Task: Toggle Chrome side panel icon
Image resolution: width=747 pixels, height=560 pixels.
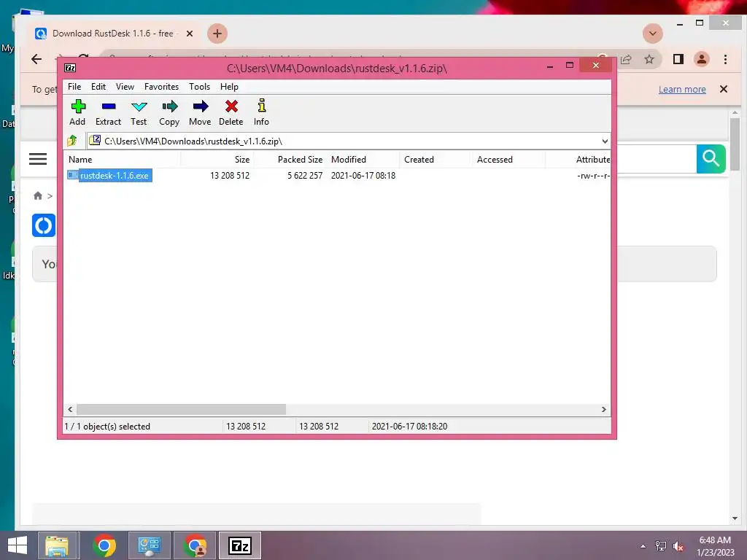Action: pyautogui.click(x=678, y=59)
